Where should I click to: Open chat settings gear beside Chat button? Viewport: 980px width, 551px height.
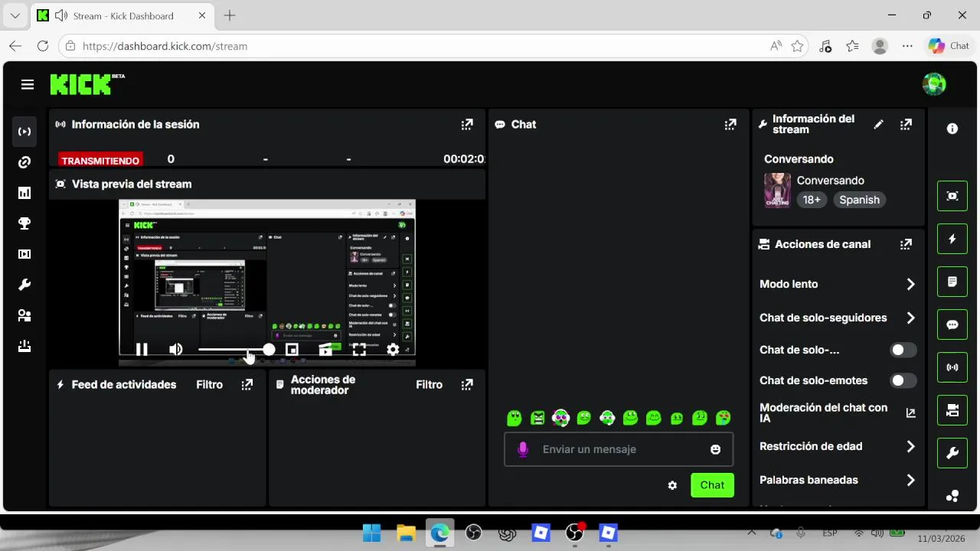[x=672, y=485]
